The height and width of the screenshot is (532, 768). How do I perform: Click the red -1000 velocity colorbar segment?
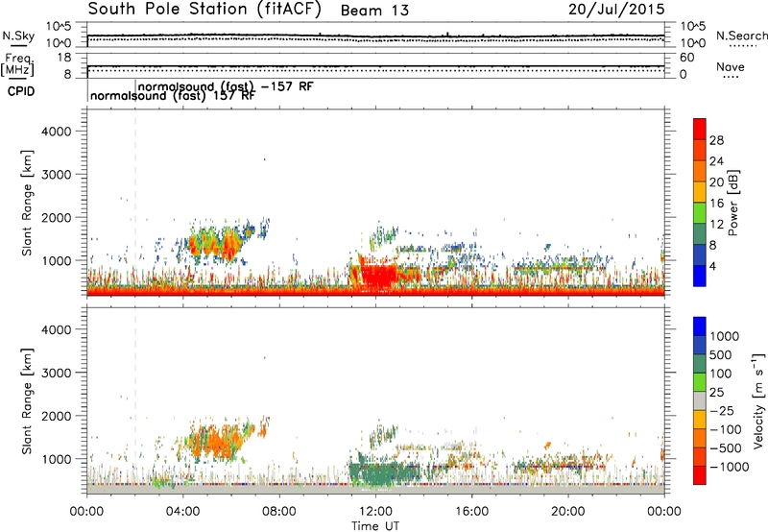tap(700, 475)
